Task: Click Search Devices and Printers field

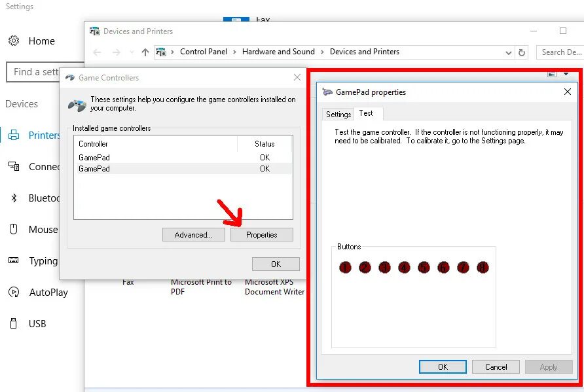Action: 560,52
